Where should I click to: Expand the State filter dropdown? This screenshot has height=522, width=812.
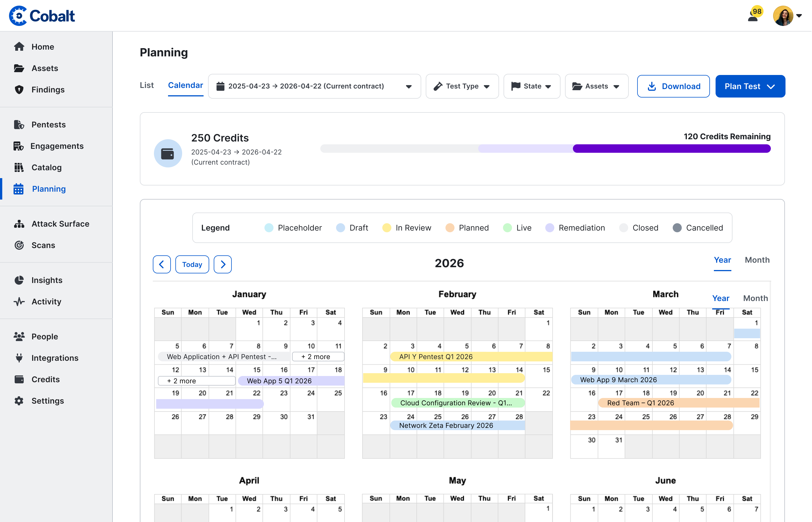point(531,86)
